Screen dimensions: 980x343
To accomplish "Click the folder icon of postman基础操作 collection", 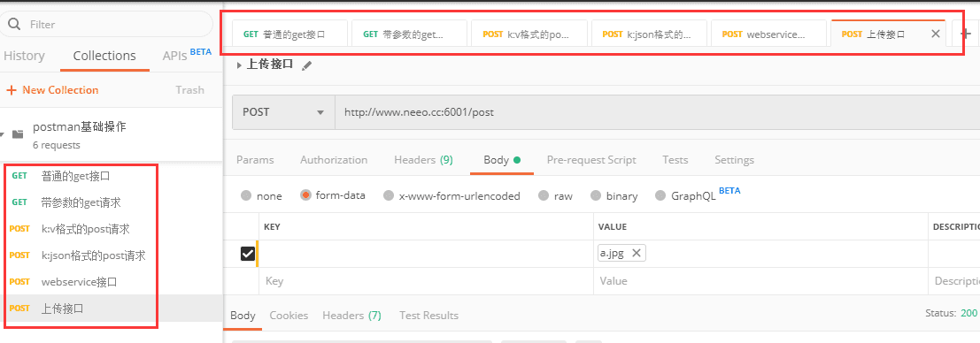I will pyautogui.click(x=18, y=134).
